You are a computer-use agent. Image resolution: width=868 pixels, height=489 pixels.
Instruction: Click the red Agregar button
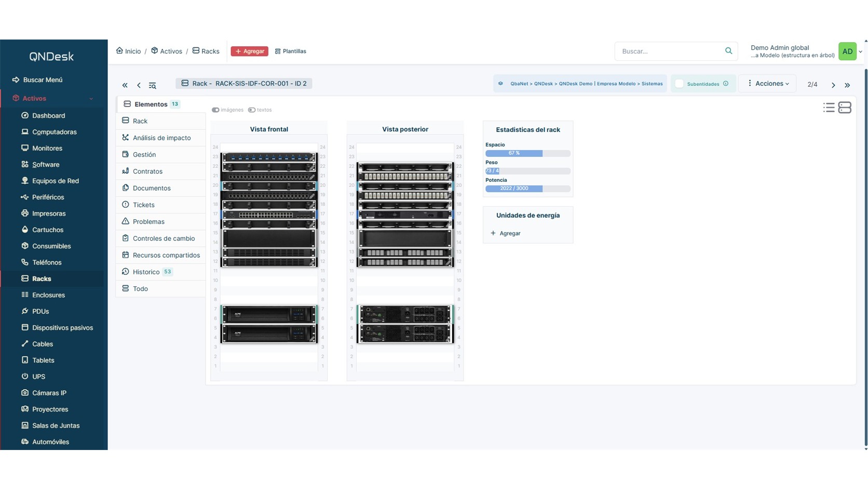249,51
